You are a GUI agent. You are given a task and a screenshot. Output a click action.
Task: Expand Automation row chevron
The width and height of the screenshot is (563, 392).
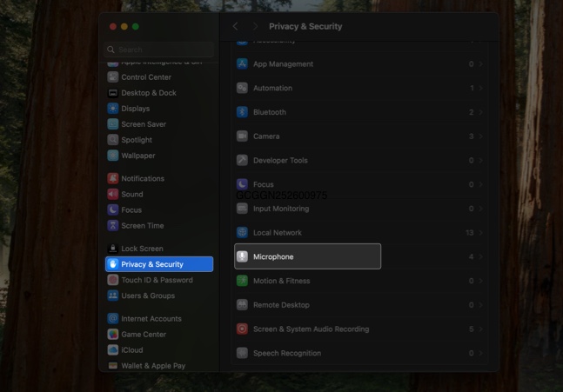click(x=480, y=88)
